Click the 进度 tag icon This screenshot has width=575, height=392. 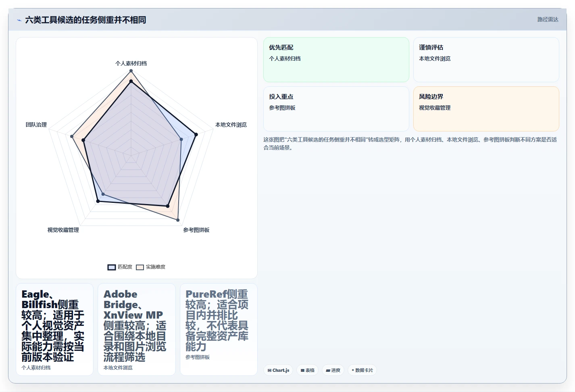pos(328,370)
